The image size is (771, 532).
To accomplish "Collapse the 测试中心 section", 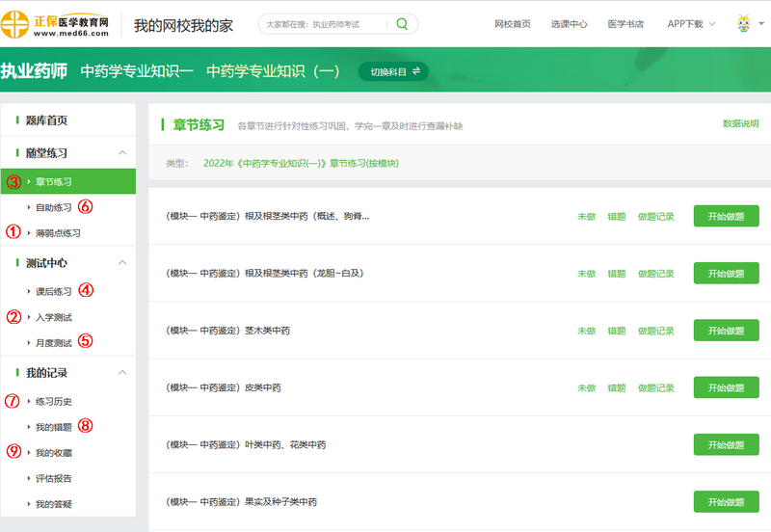I will tap(121, 263).
